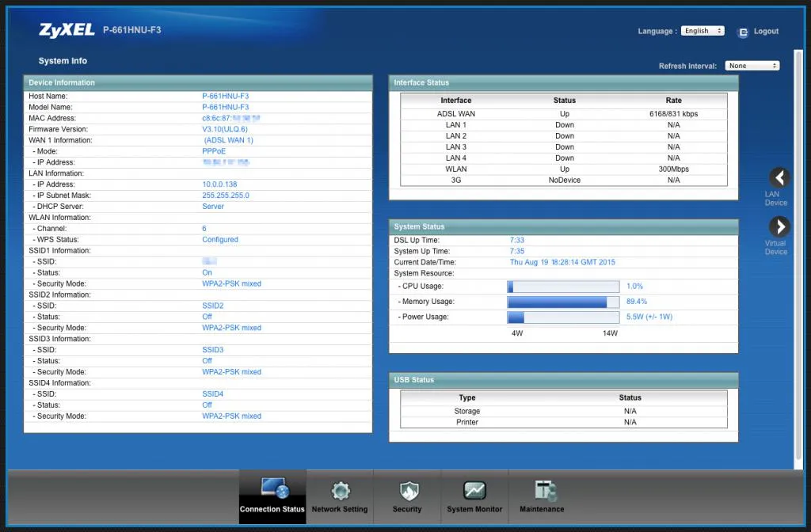Click the Interface Status panel header
The width and height of the screenshot is (811, 532).
563,82
